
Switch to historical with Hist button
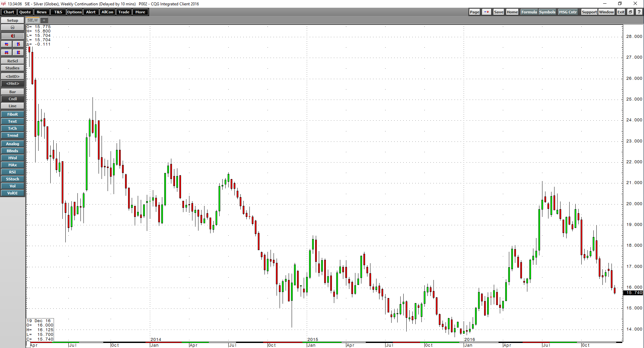click(x=12, y=83)
